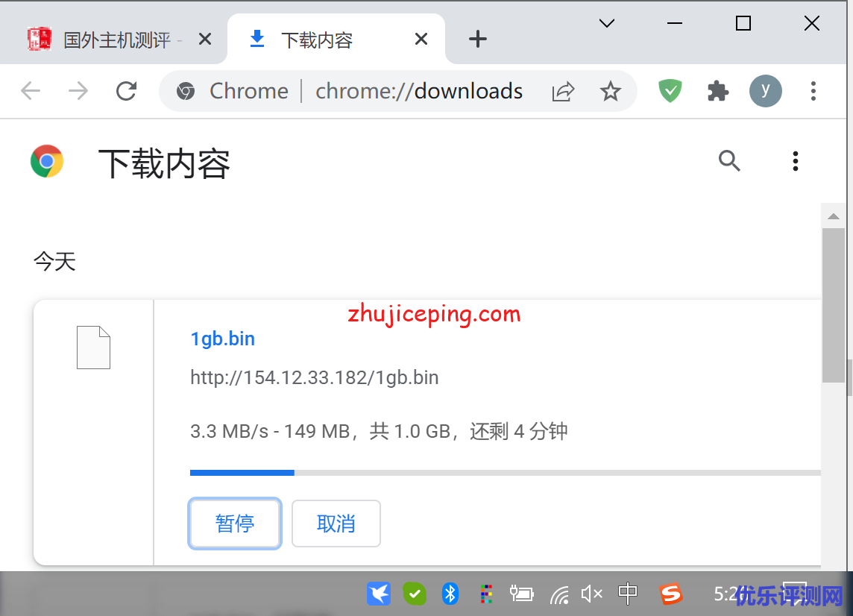853x616 pixels.
Task: Click the http://154.12.33.182/1gb.bin source URL
Action: click(315, 377)
